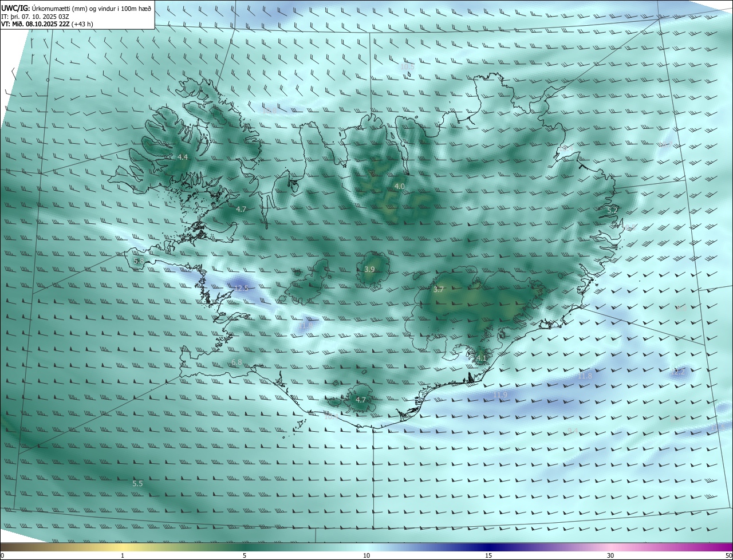
Task: Click the 15 tick label on color scale
Action: tap(488, 555)
